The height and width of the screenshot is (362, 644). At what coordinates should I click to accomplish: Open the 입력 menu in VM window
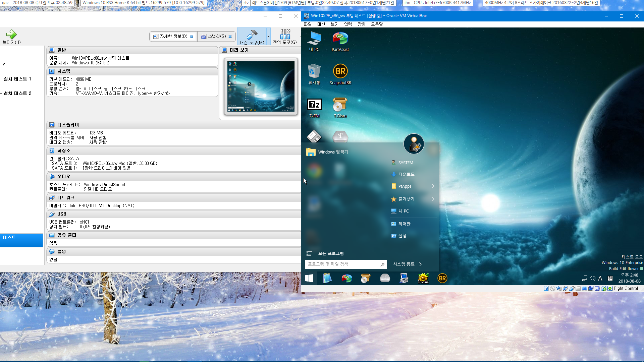[348, 24]
